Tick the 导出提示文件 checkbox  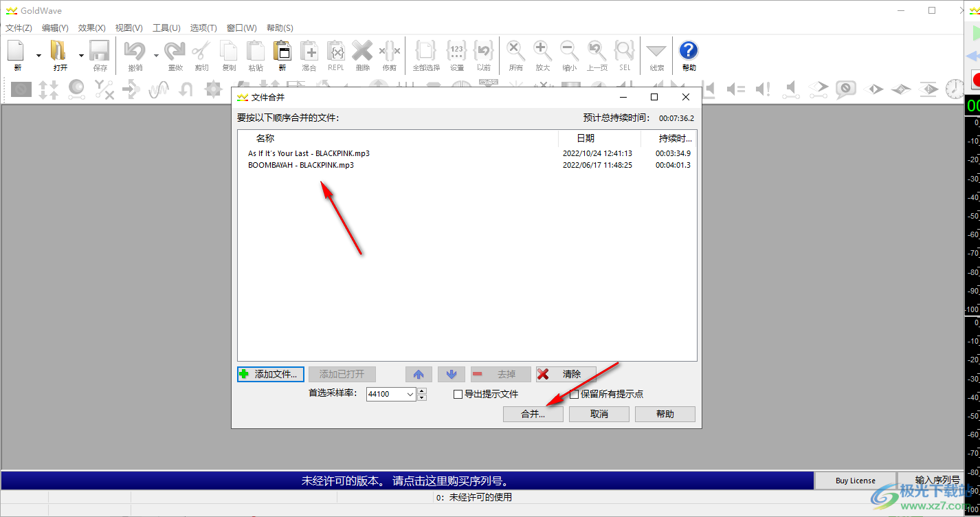tap(458, 395)
